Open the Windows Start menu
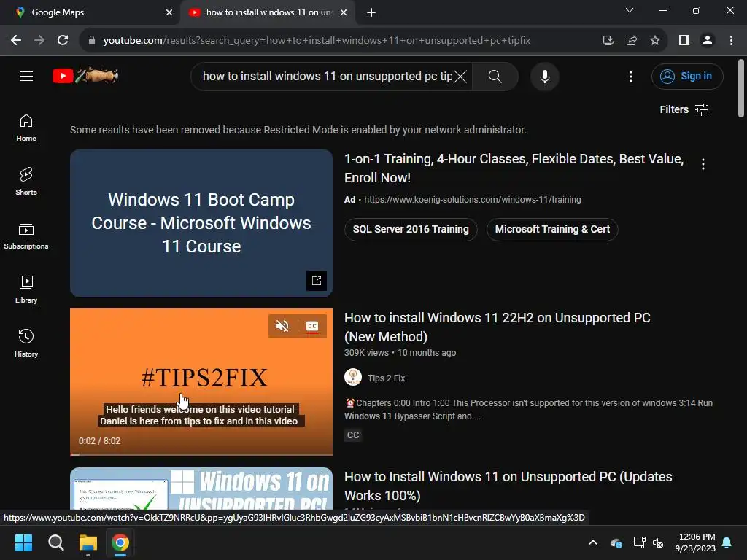The image size is (747, 560). [x=23, y=542]
